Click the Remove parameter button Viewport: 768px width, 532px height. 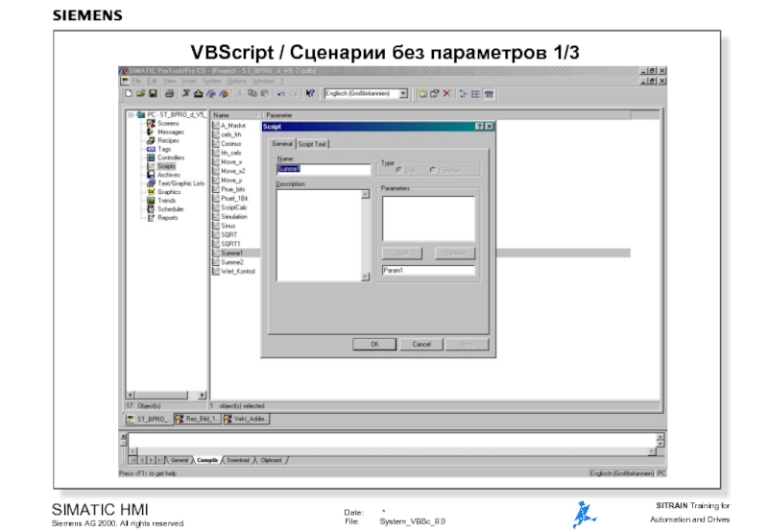pyautogui.click(x=454, y=254)
